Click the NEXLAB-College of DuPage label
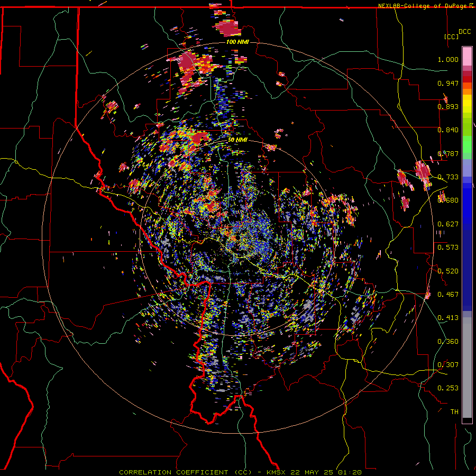This screenshot has width=476, height=476. coord(422,6)
